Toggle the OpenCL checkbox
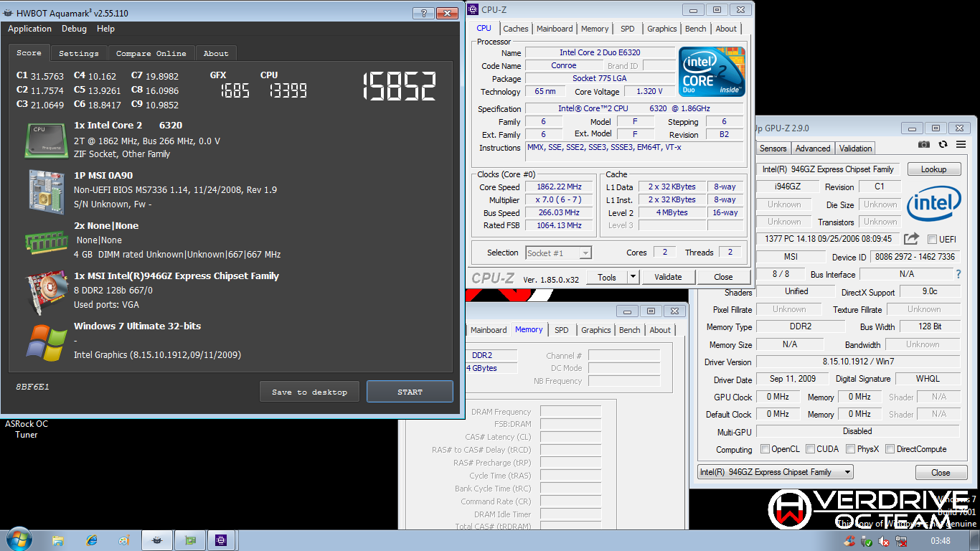980x551 pixels. pyautogui.click(x=765, y=449)
